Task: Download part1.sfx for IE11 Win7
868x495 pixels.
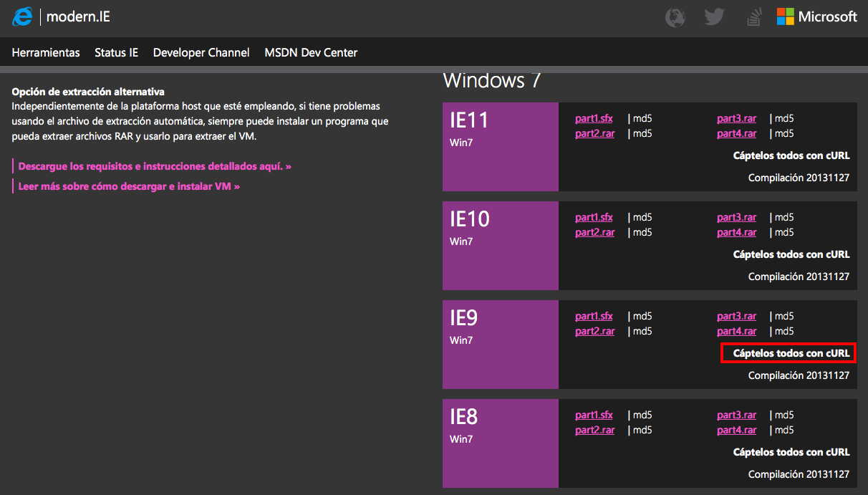Action: [x=594, y=118]
